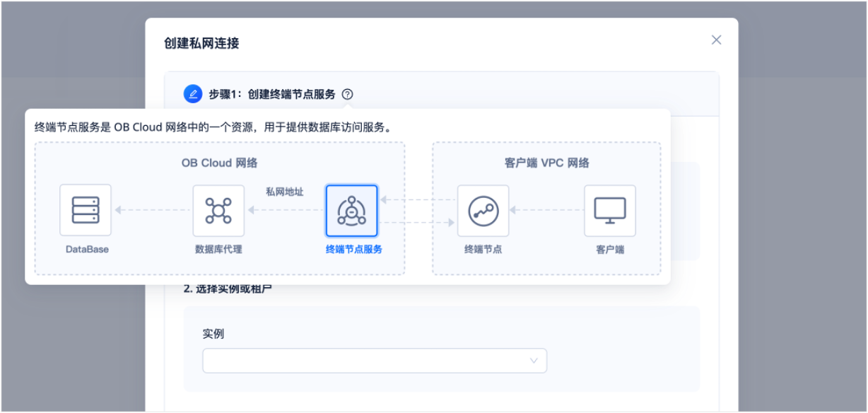Click the 数据库代理 caption text
The width and height of the screenshot is (868, 413).
218,250
